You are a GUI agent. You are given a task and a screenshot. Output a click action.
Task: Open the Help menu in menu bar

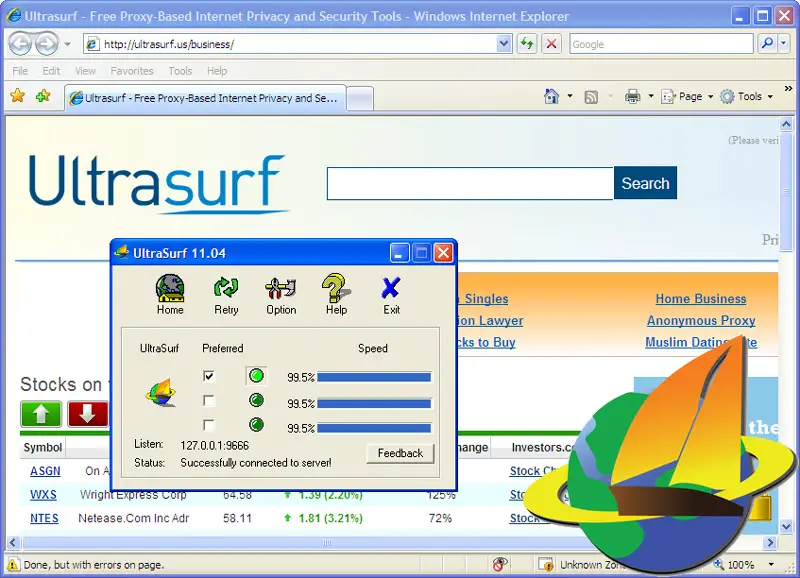pyautogui.click(x=217, y=71)
